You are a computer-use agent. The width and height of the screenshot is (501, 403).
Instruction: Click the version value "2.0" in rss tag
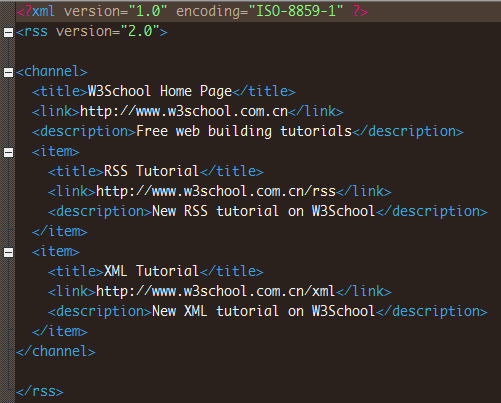point(140,32)
